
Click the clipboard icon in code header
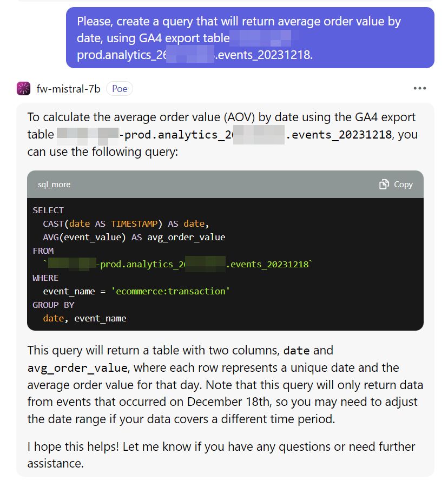384,185
